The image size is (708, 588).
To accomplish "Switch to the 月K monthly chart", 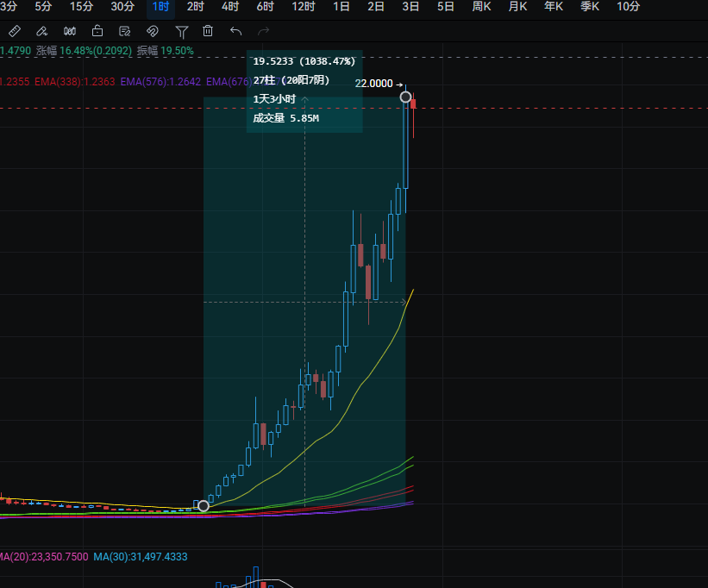I will click(x=517, y=6).
